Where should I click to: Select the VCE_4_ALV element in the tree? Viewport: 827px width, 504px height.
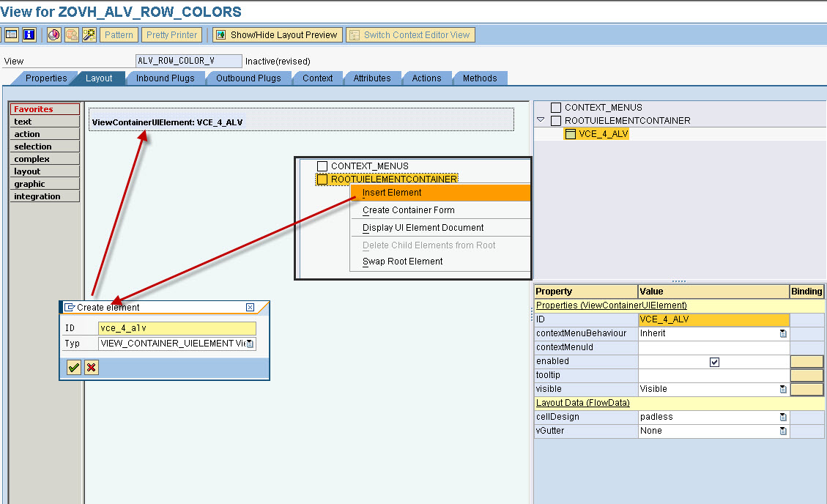point(596,133)
